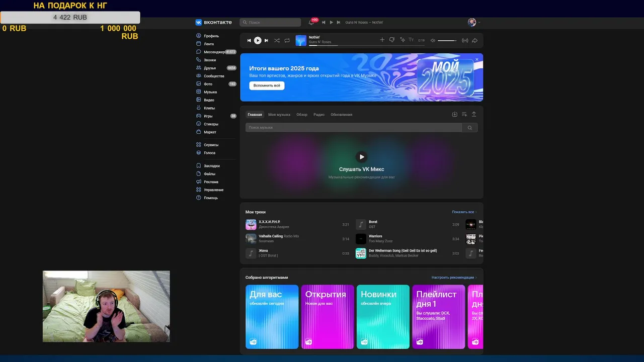This screenshot has height=362, width=644.
Task: Open Мессенджер in the sidebar
Action: [x=215, y=52]
